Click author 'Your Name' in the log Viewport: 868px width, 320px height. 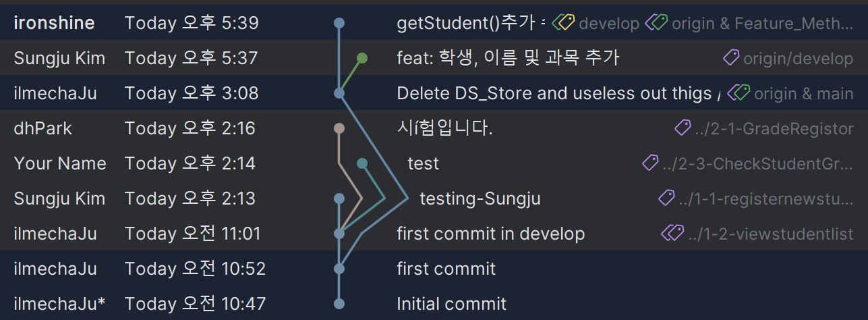(60, 163)
